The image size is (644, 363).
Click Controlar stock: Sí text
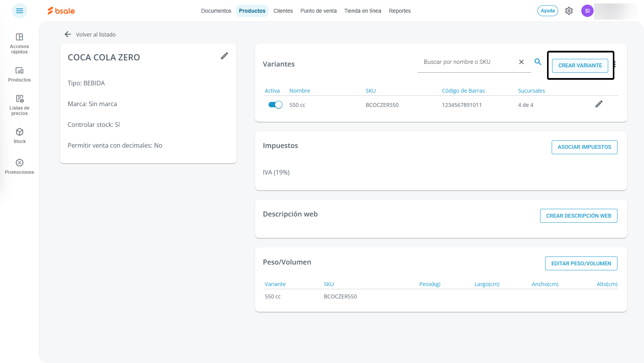tap(94, 125)
